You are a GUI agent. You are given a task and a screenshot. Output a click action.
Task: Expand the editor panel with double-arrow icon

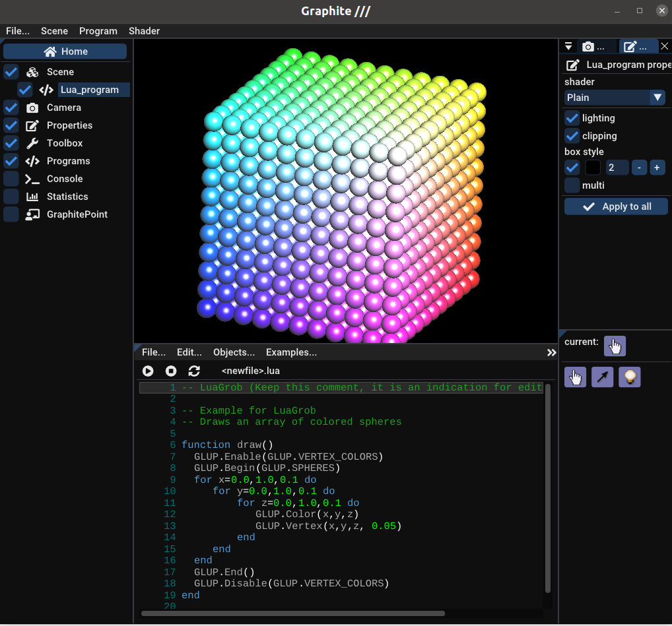pos(552,353)
